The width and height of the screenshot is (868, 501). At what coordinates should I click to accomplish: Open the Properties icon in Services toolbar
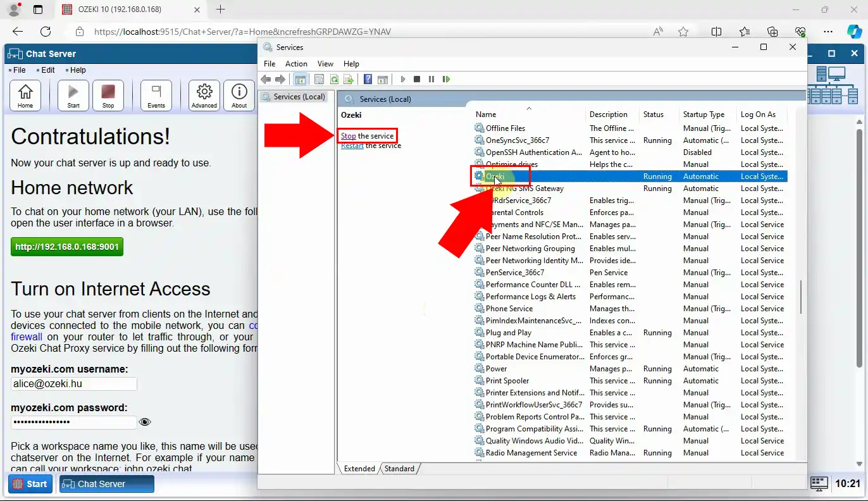(319, 79)
